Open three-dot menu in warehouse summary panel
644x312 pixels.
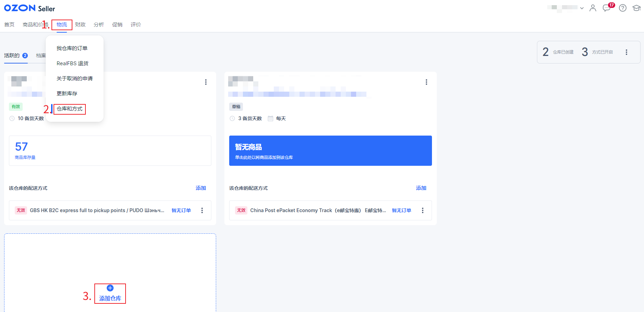tap(627, 52)
